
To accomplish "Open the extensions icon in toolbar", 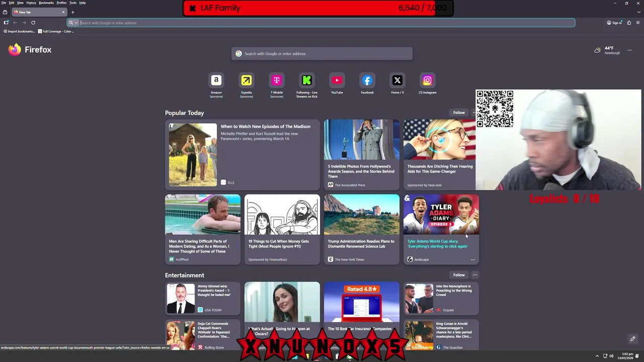I will click(629, 23).
